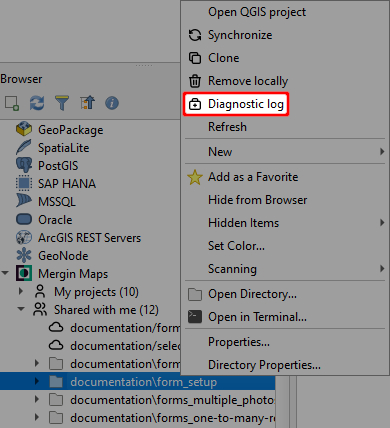Select the ArcGIS REST Servers label
Image resolution: width=390 pixels, height=428 pixels.
pos(89,238)
